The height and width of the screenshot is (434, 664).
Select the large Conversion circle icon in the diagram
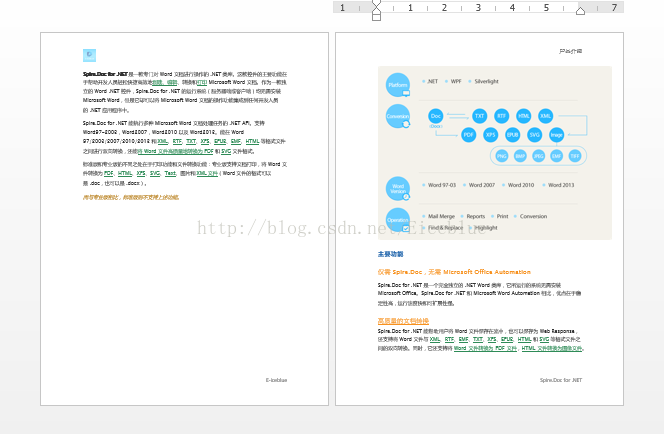(x=398, y=116)
